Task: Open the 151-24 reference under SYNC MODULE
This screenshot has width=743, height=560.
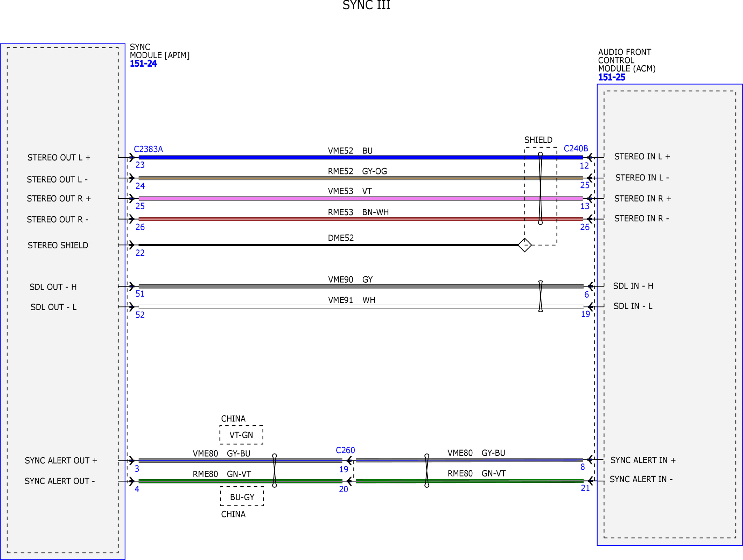Action: point(143,64)
